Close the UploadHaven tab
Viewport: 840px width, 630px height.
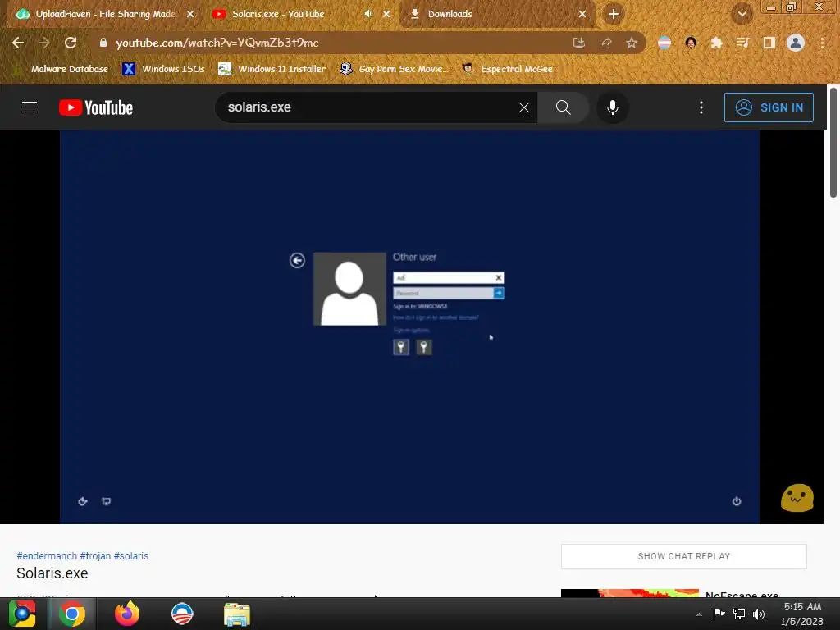click(190, 14)
